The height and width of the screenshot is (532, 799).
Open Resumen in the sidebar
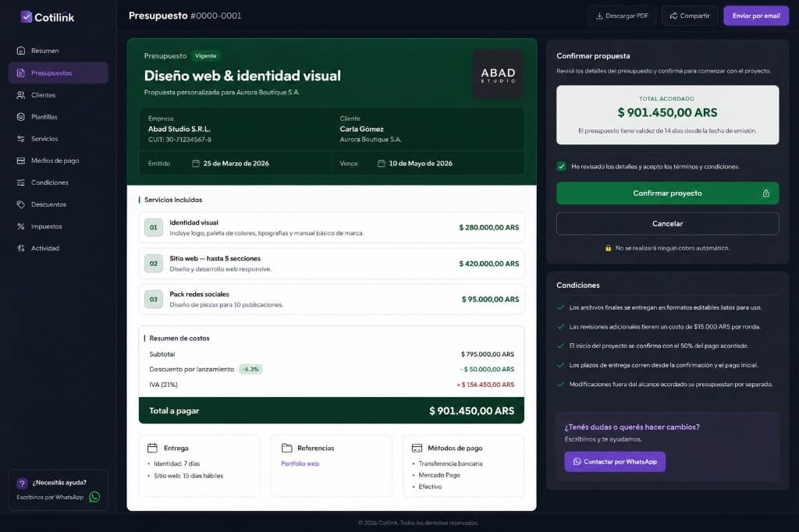(x=58, y=51)
